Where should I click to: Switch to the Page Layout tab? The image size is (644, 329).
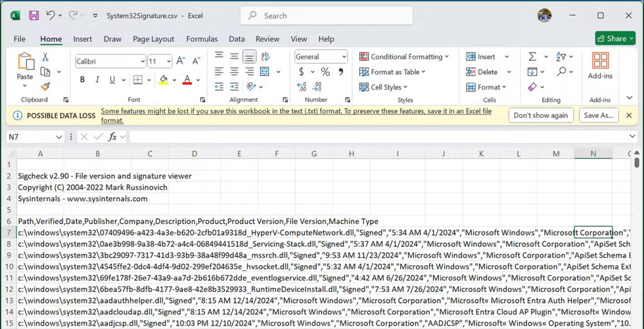154,39
